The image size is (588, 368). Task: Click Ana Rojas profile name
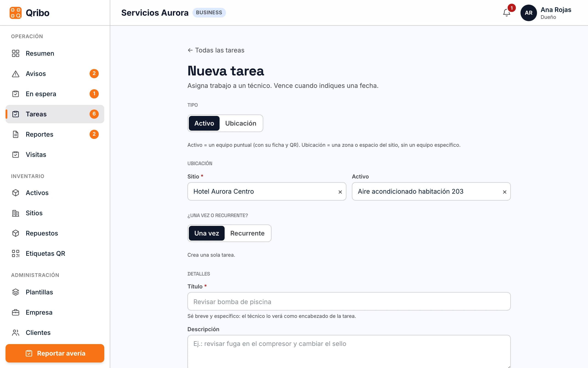click(x=556, y=10)
